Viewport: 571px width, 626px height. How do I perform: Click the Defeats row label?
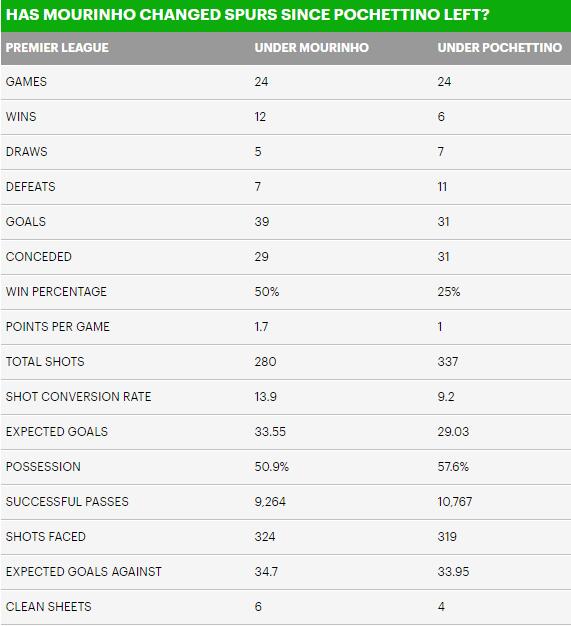pyautogui.click(x=31, y=186)
